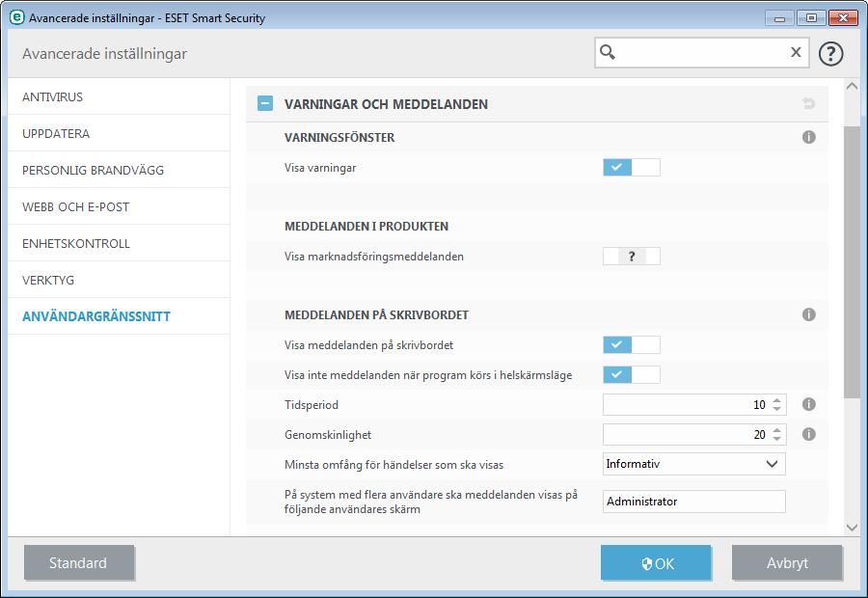The height and width of the screenshot is (598, 868).
Task: Open the Verktyg category
Action: click(119, 280)
